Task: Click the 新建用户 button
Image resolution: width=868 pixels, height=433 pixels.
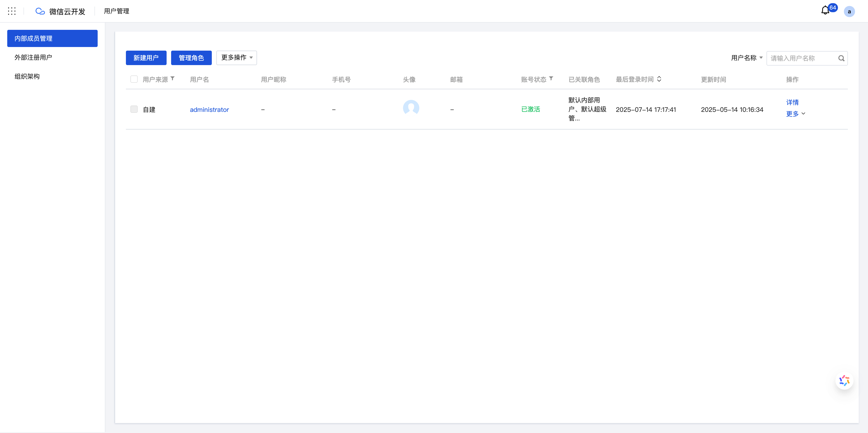Action: click(x=146, y=58)
